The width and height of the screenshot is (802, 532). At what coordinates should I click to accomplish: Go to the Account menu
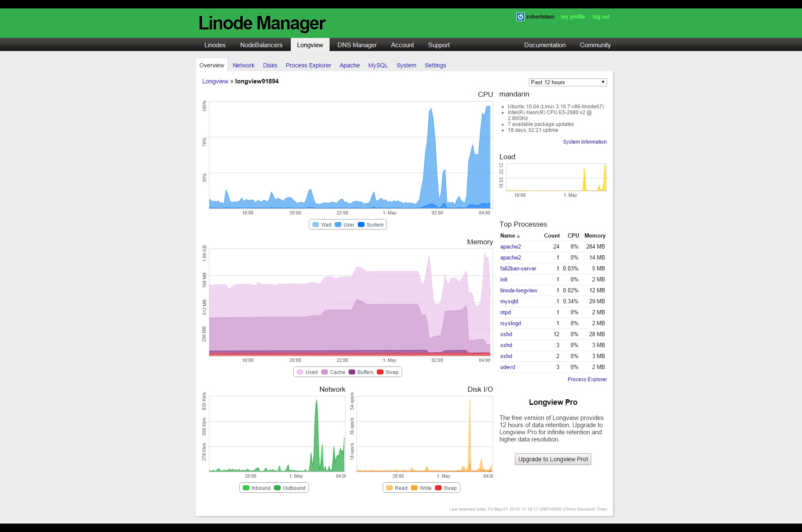[402, 45]
